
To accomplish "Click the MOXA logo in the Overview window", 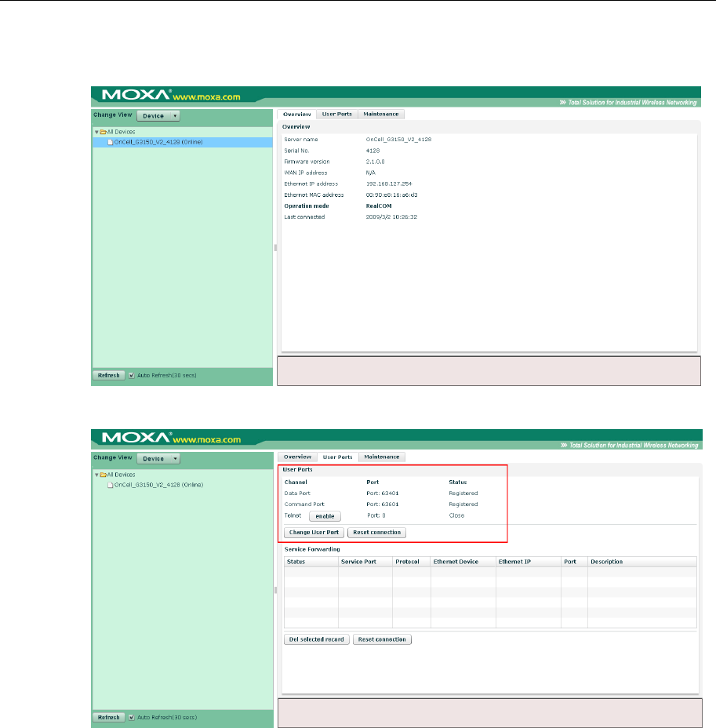I will [136, 95].
